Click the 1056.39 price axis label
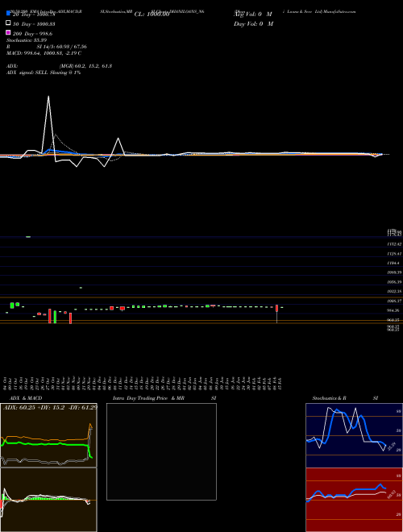Screen dimensions: 403x532 click(x=394, y=282)
